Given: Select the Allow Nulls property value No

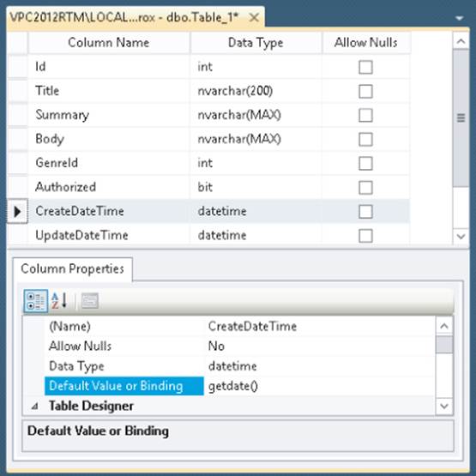Looking at the screenshot, I should [x=319, y=346].
